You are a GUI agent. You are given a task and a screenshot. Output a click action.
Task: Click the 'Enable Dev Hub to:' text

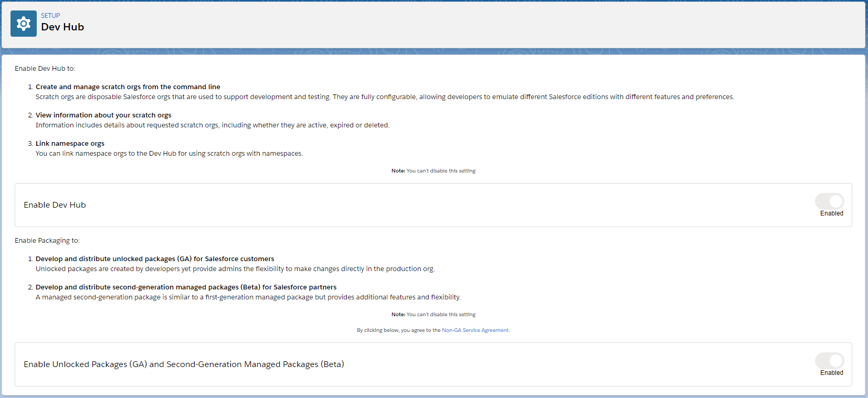[x=45, y=69]
